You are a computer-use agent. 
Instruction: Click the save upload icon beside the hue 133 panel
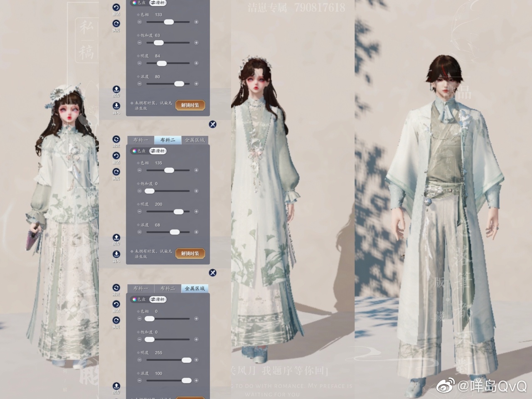[x=116, y=89]
